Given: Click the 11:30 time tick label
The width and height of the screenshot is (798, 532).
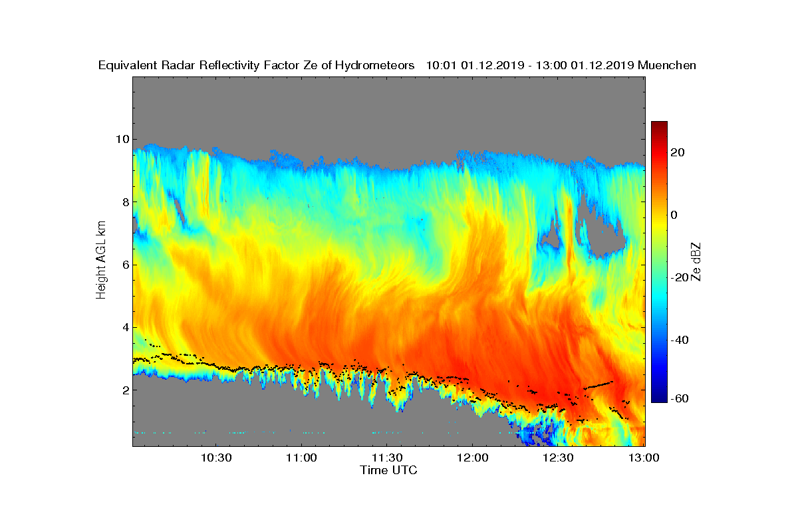Looking at the screenshot, I should pos(387,458).
